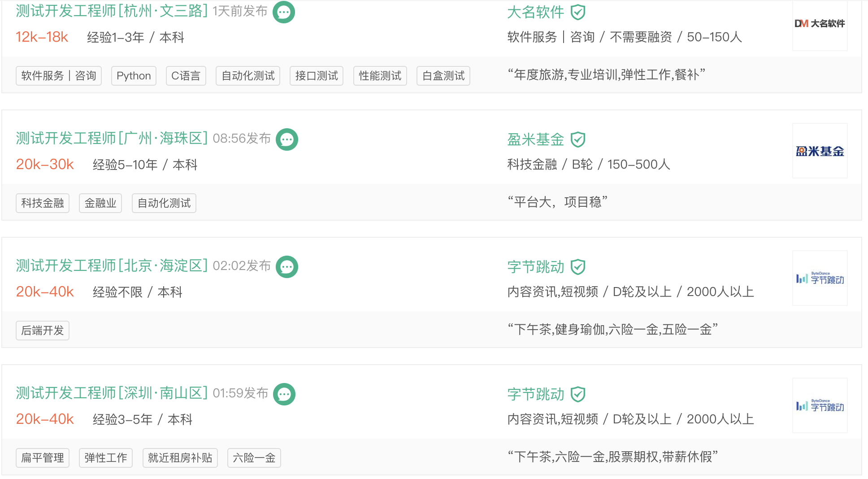Click verified shield beside 盈米基金

[578, 139]
